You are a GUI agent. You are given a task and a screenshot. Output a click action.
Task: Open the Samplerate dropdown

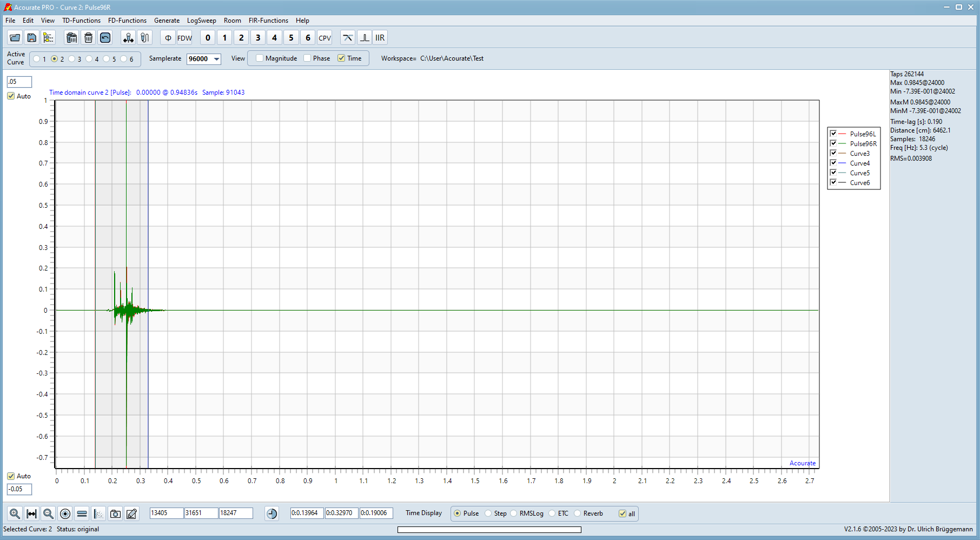click(216, 59)
